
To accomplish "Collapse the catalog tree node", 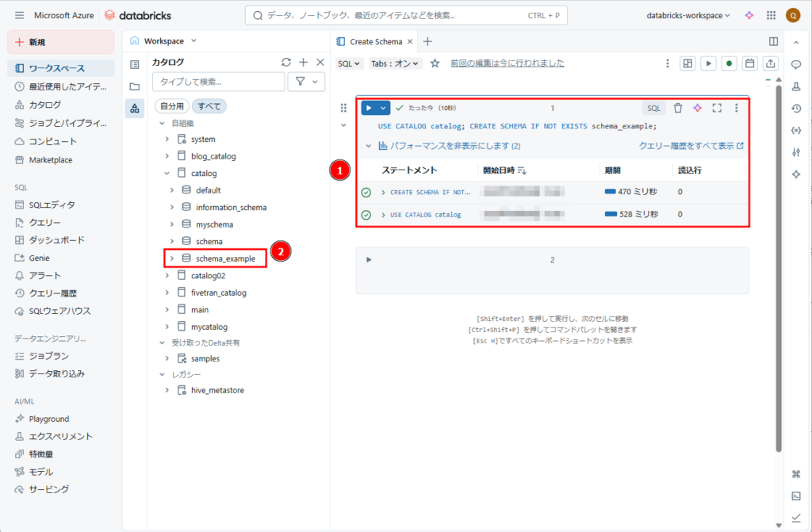I will click(167, 173).
